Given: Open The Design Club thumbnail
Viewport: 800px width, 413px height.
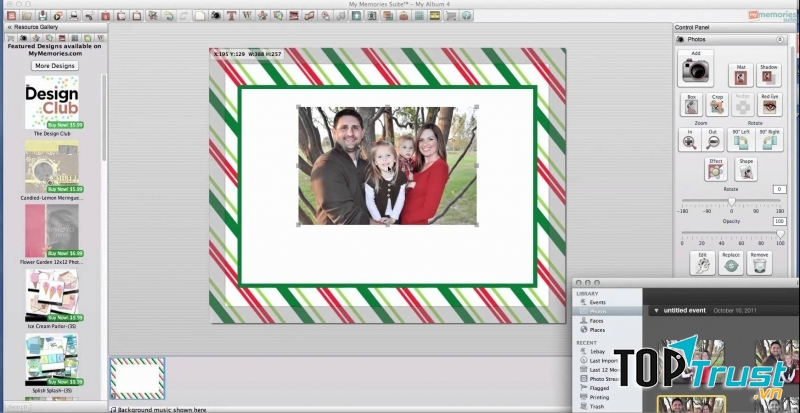Looking at the screenshot, I should pyautogui.click(x=52, y=102).
